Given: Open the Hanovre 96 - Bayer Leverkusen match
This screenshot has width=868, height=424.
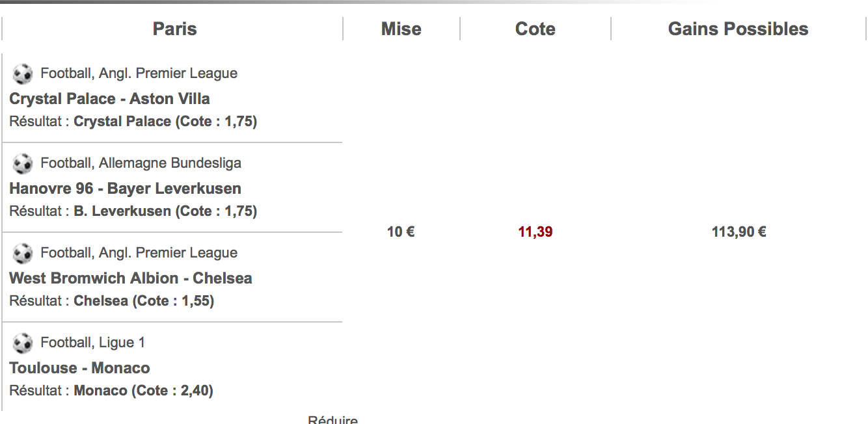Looking at the screenshot, I should (125, 189).
